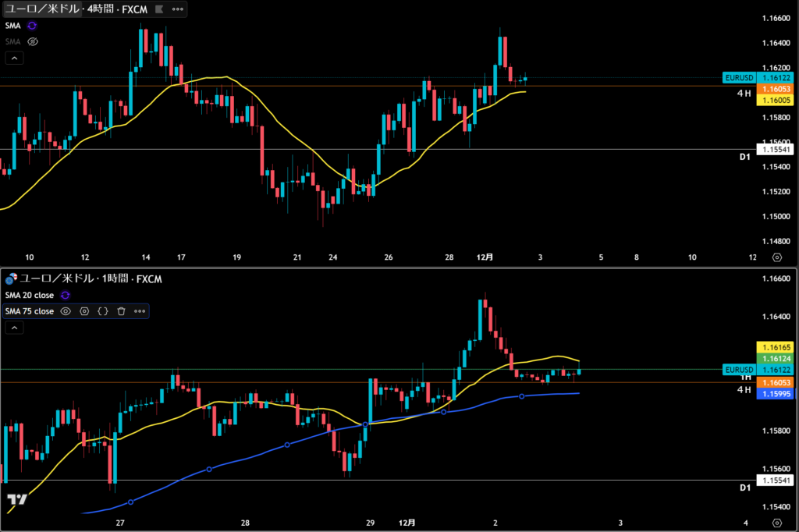Hide the SMA 75 close indicator
Image resolution: width=799 pixels, height=532 pixels.
pos(66,311)
